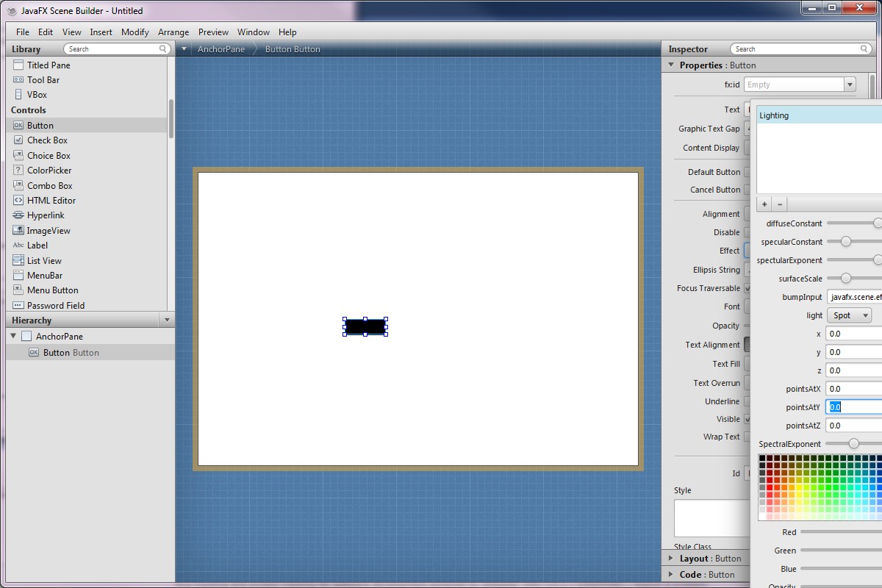Toggle the Focus Traversable checkbox

[747, 289]
